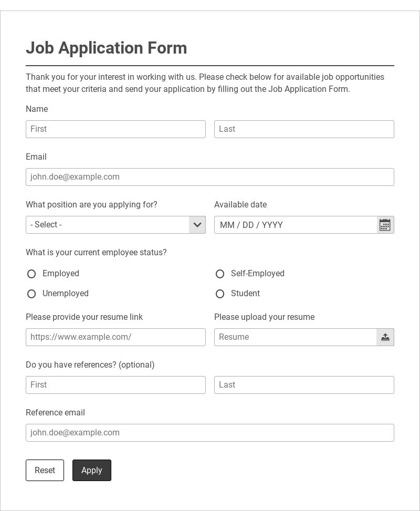The height and width of the screenshot is (511, 420).
Task: Focus the applicant Email input field
Action: tap(210, 177)
